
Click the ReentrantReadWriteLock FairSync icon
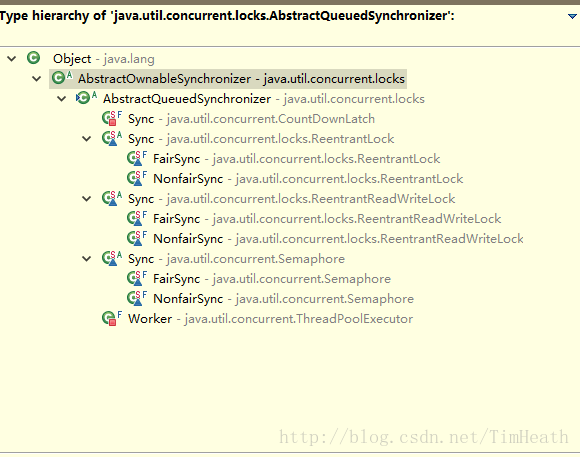pos(137,218)
